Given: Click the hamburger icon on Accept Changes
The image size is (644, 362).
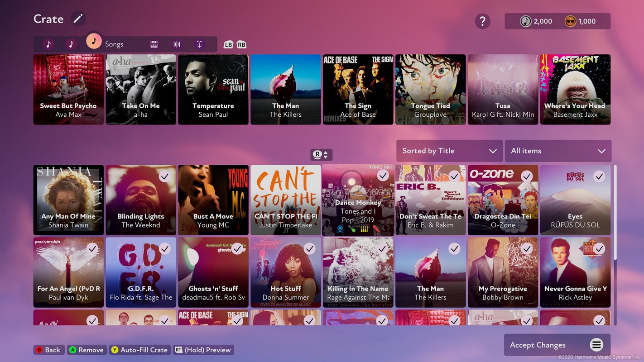Looking at the screenshot, I should tap(596, 345).
